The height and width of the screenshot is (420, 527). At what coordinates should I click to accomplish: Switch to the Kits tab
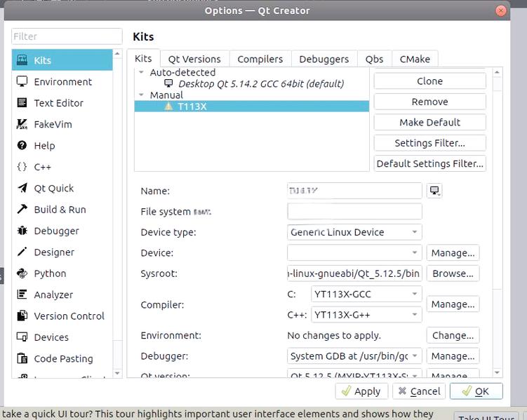pyautogui.click(x=143, y=58)
